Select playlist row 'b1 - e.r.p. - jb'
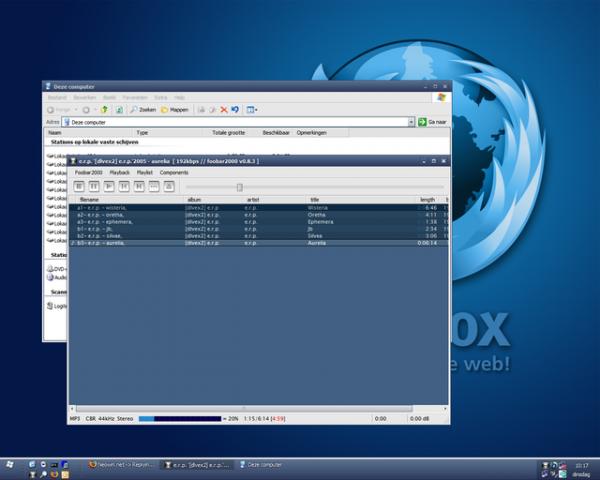Viewport: 600px width, 480px height. tap(258, 229)
